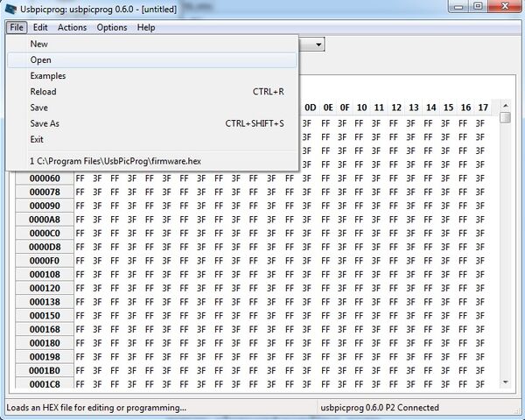Select row header 0001B0

[45, 370]
